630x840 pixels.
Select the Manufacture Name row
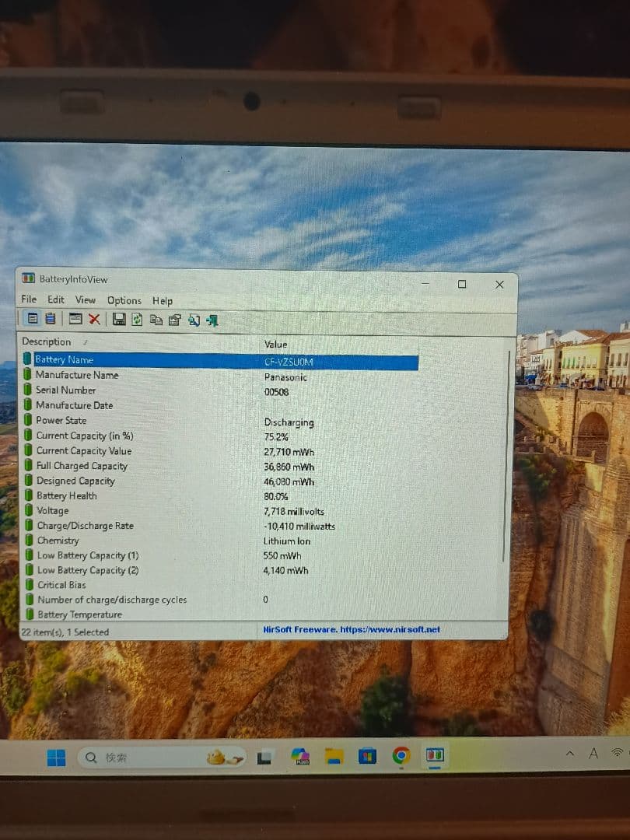point(76,375)
